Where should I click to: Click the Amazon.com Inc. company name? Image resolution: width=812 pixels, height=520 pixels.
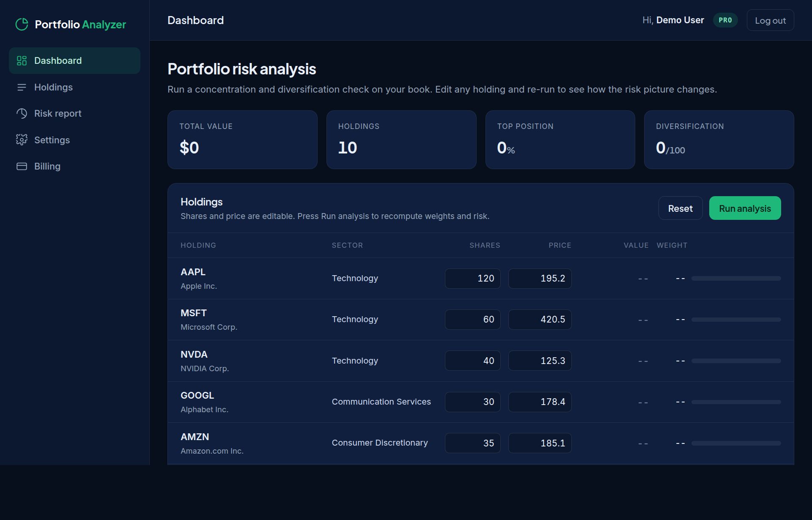coord(212,451)
